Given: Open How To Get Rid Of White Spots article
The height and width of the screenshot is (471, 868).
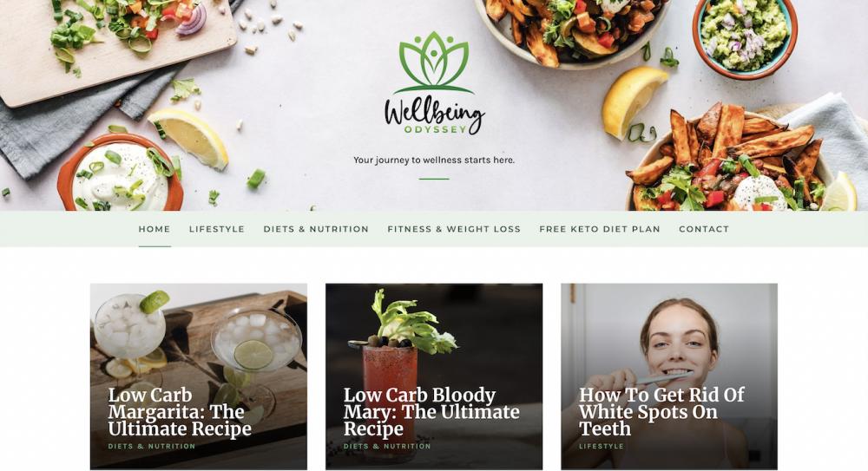Looking at the screenshot, I should click(661, 412).
